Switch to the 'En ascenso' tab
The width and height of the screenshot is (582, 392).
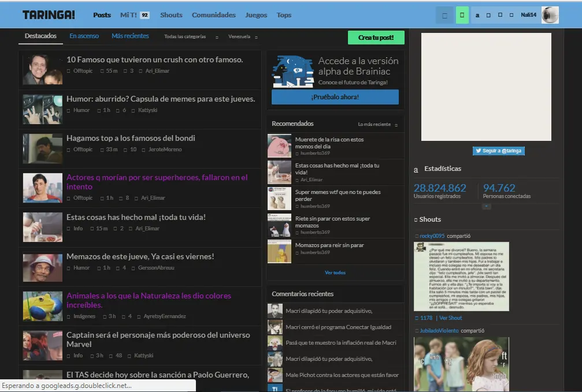[84, 36]
